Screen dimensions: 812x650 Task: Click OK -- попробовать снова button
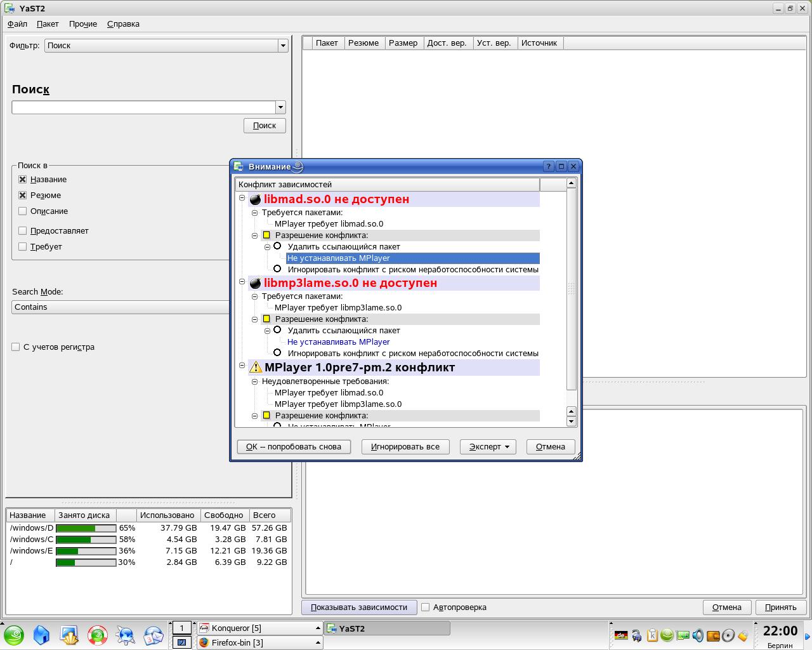[294, 447]
